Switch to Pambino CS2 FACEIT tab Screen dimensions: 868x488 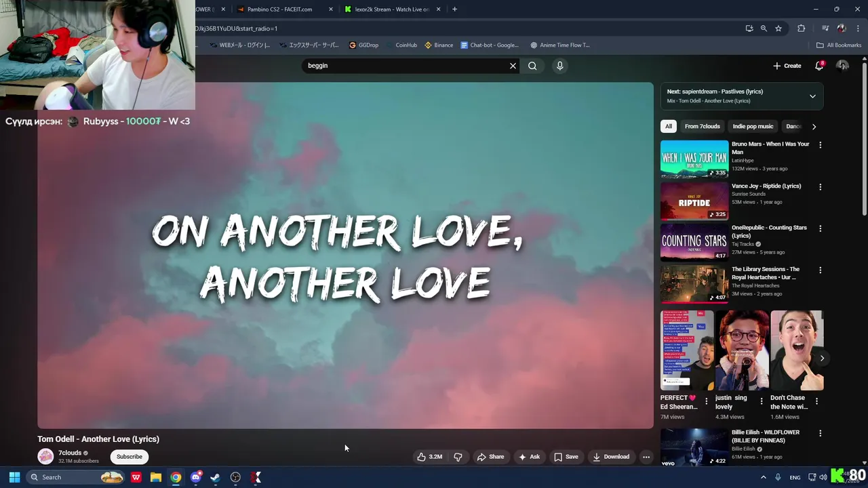(279, 9)
